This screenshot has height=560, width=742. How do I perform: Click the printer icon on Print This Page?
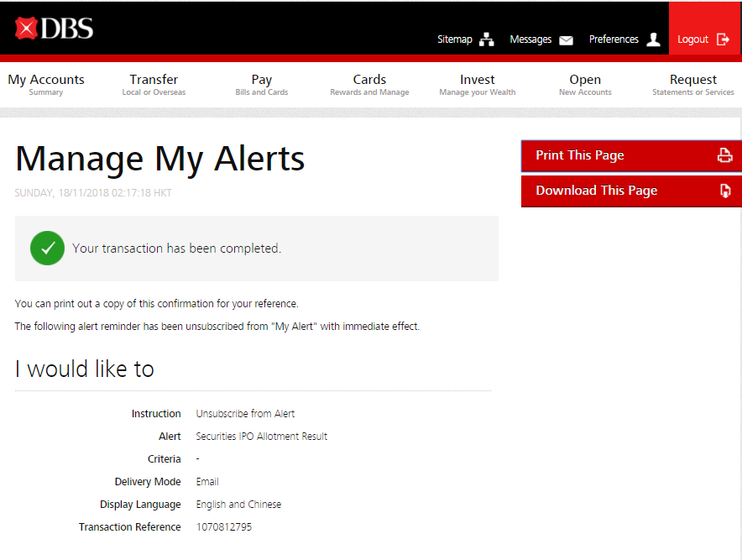[724, 155]
